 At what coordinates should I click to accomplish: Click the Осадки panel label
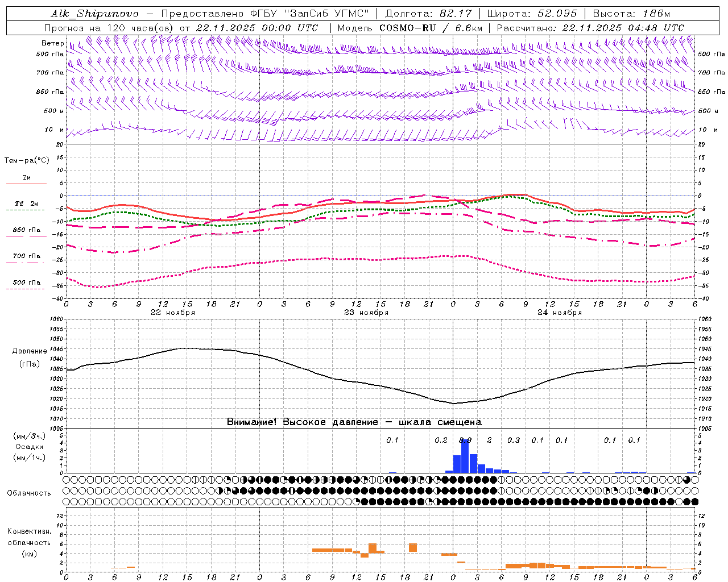point(30,447)
